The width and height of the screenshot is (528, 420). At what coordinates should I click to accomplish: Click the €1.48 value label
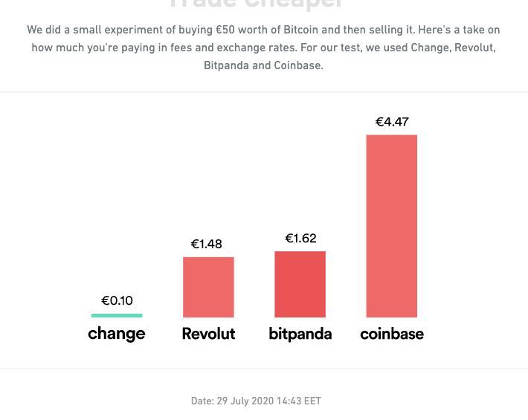tap(207, 244)
